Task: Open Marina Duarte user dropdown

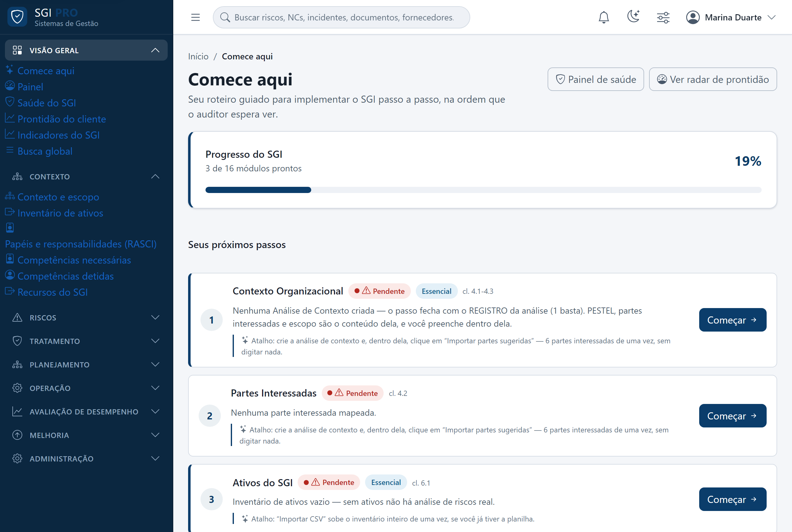Action: [731, 17]
